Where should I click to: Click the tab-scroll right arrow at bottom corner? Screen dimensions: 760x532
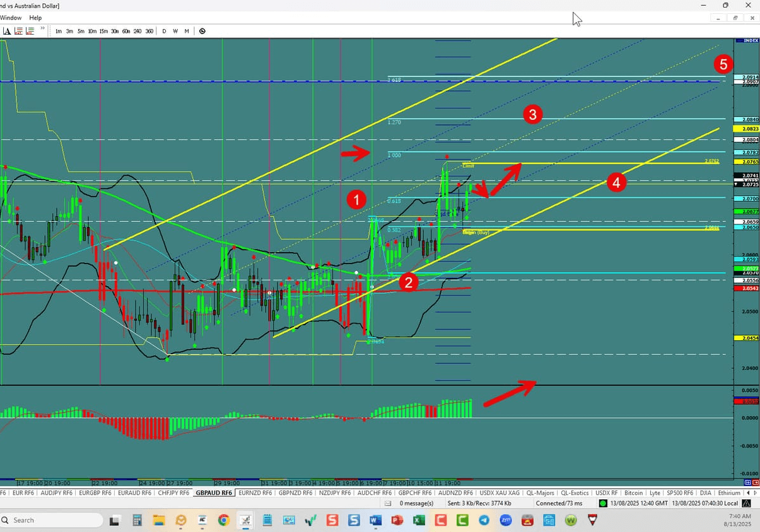click(755, 493)
